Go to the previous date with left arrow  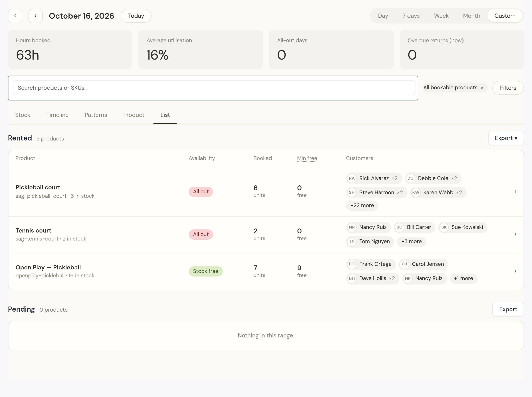tap(15, 16)
